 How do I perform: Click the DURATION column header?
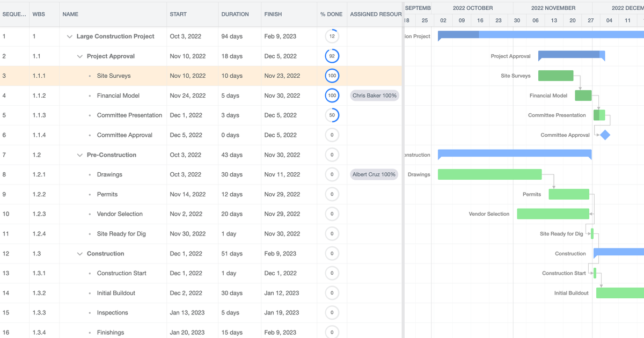(240, 14)
